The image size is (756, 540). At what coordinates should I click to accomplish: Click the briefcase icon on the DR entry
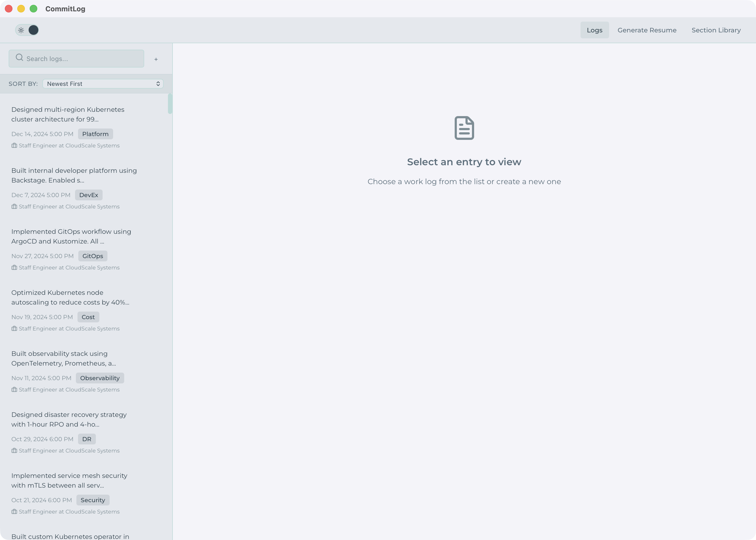pyautogui.click(x=14, y=451)
